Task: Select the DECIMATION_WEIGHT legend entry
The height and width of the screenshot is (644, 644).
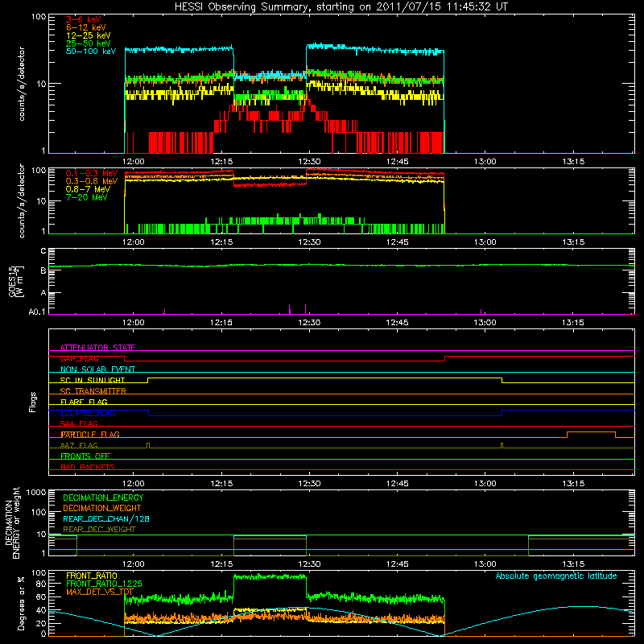Action: (x=102, y=508)
